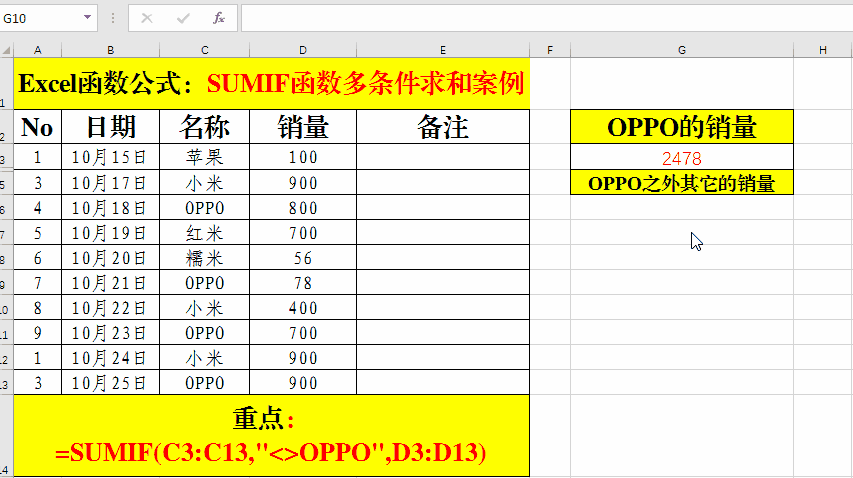This screenshot has width=853, height=478.
Task: Select the sales cell with value 100
Action: coord(303,157)
